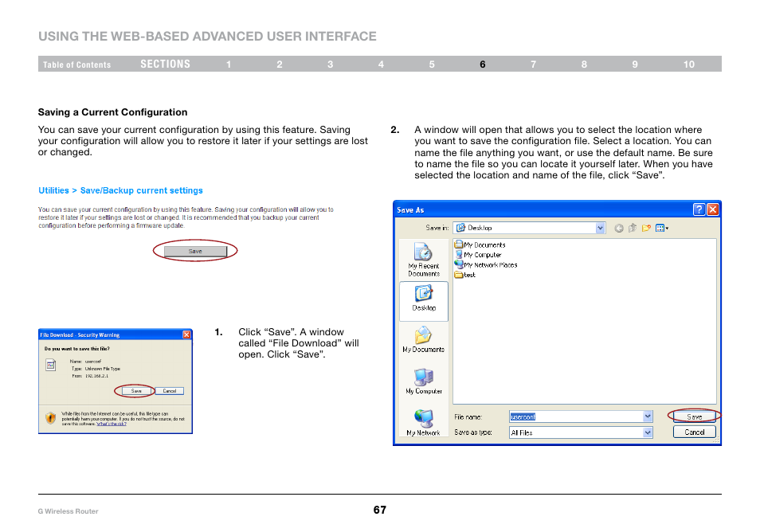Click Cancel in the Save As dialog
The image size is (760, 532).
click(695, 432)
